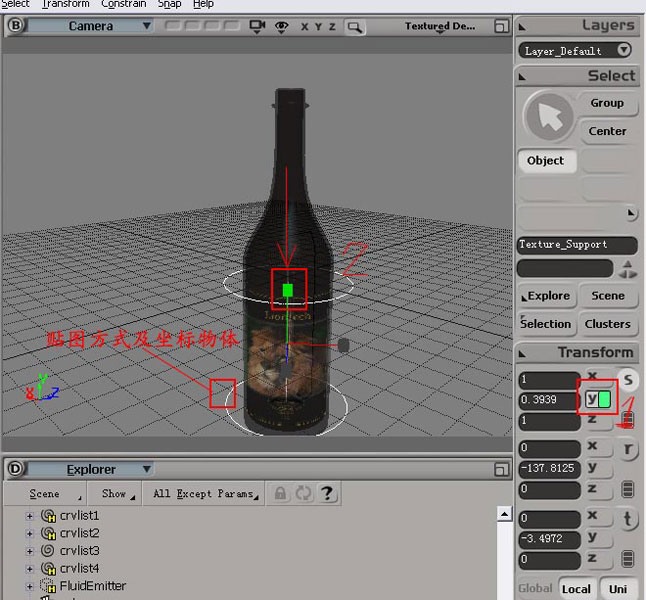
Task: Activate the Translate (t) transform tool
Action: (x=628, y=518)
